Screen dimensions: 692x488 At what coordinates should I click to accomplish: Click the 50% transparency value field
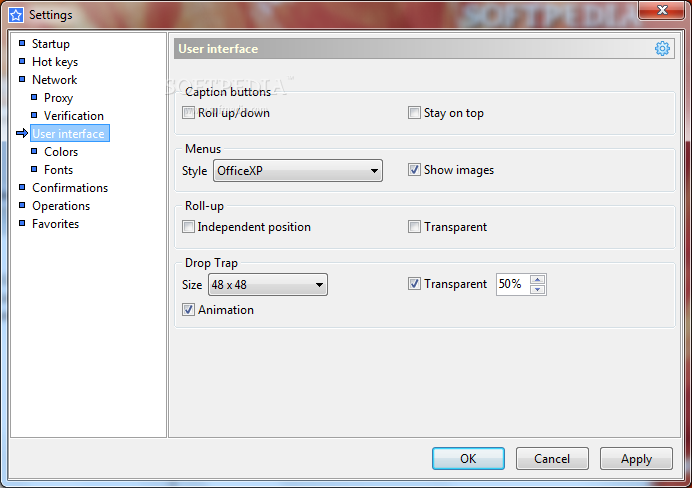513,284
